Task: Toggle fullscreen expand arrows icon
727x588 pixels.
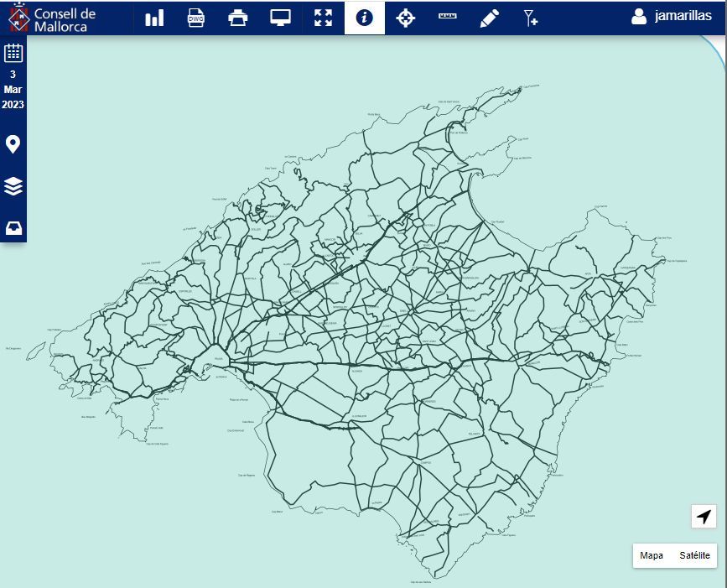Action: pos(323,18)
